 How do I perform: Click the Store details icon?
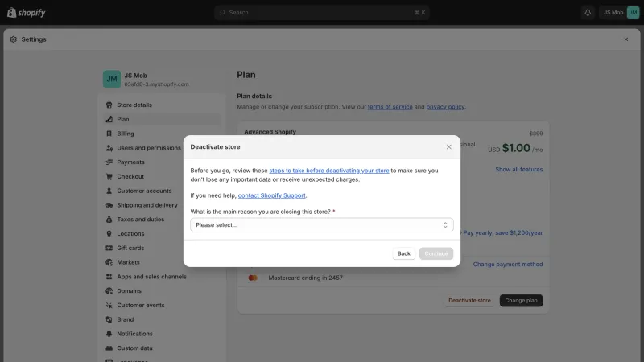(x=109, y=105)
